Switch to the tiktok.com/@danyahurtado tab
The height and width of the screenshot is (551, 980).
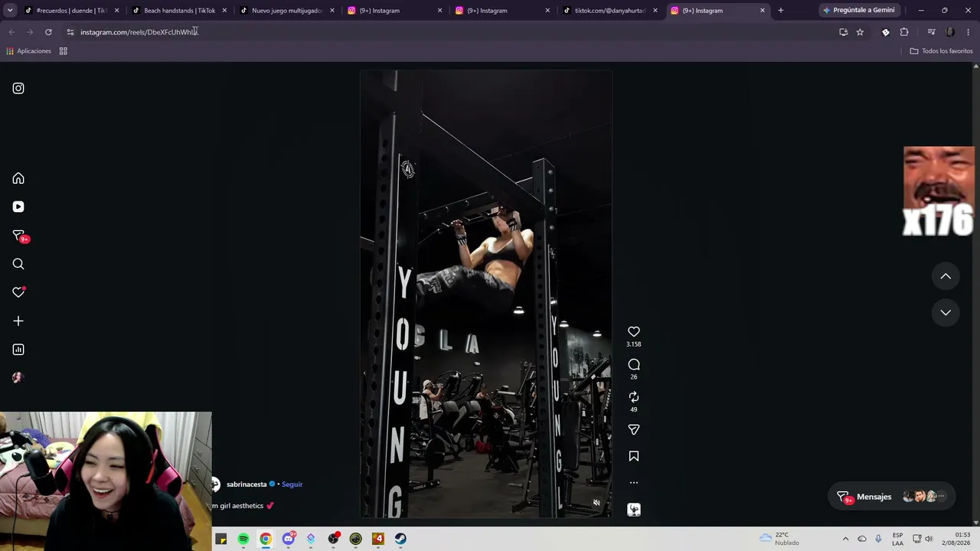pos(610,11)
